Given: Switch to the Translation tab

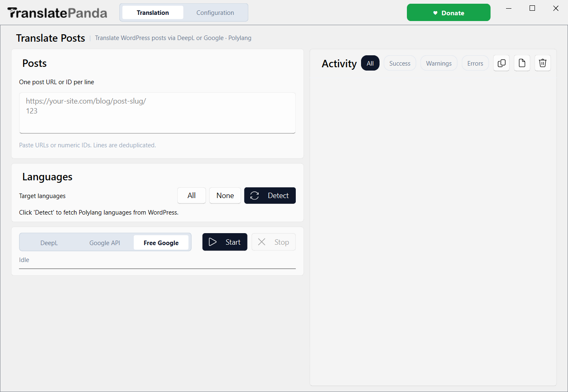Looking at the screenshot, I should [153, 13].
